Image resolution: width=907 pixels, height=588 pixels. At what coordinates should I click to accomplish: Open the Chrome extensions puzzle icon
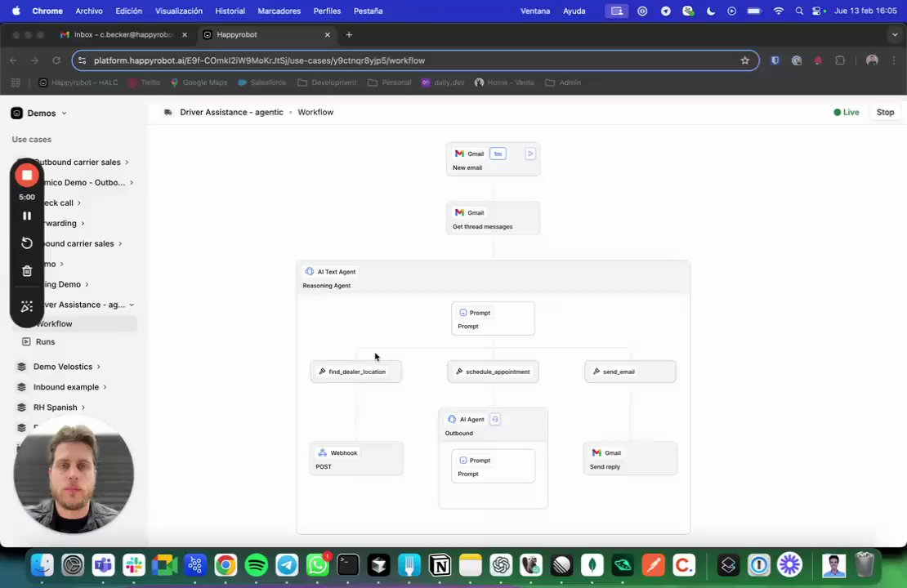tap(840, 60)
